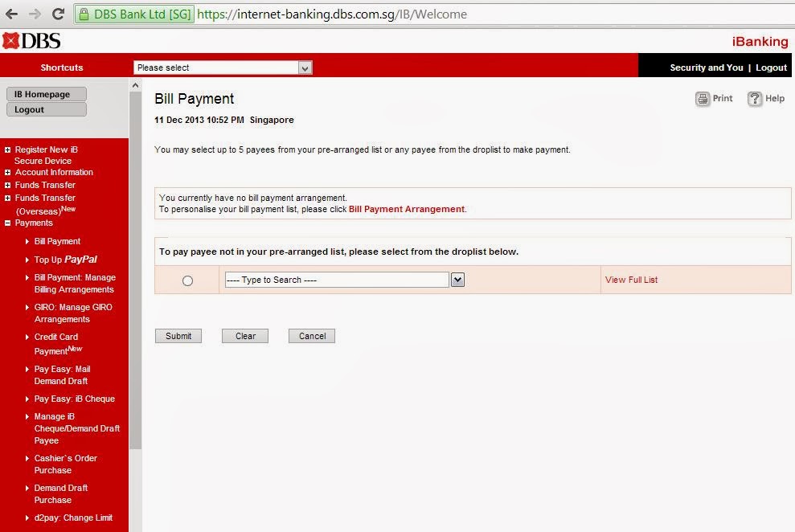Open the Type to Search payee dropdown
The height and width of the screenshot is (532, 795).
[x=457, y=279]
